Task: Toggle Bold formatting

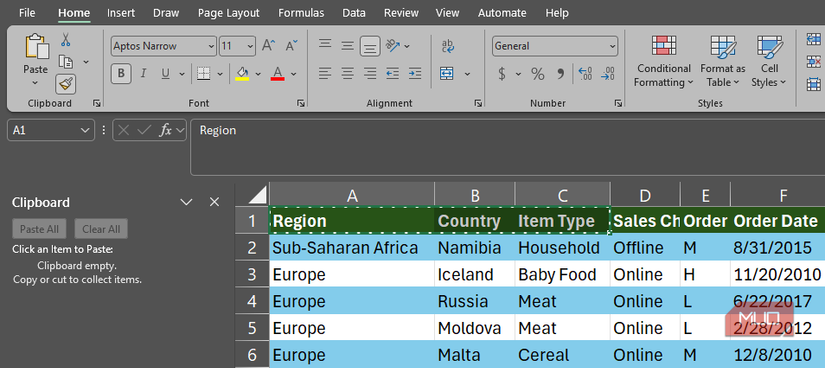Action: tap(121, 73)
